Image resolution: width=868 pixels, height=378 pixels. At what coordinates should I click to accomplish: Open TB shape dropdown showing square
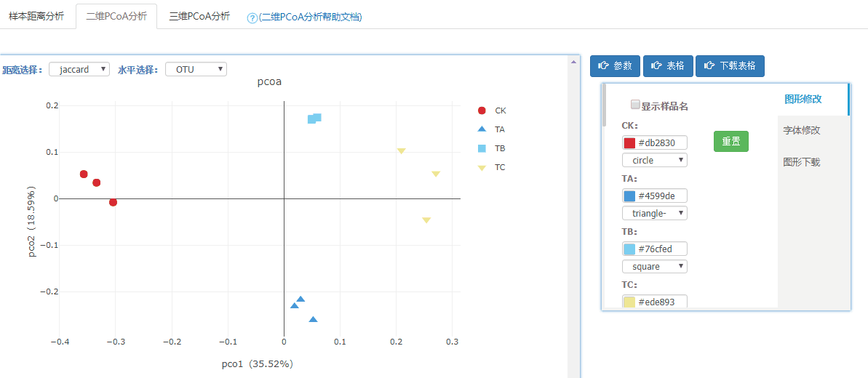coord(655,266)
